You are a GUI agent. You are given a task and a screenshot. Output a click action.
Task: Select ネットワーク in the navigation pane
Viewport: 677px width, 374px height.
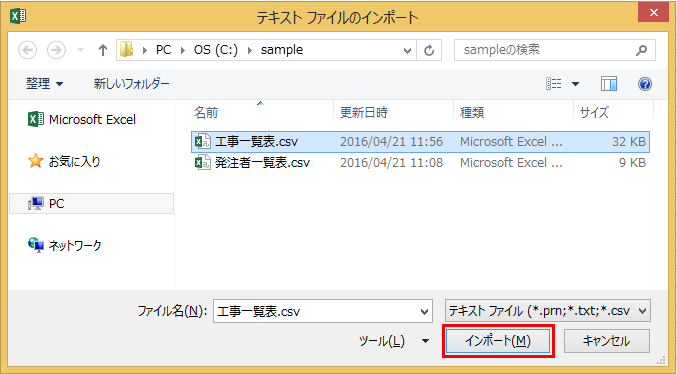[x=65, y=245]
